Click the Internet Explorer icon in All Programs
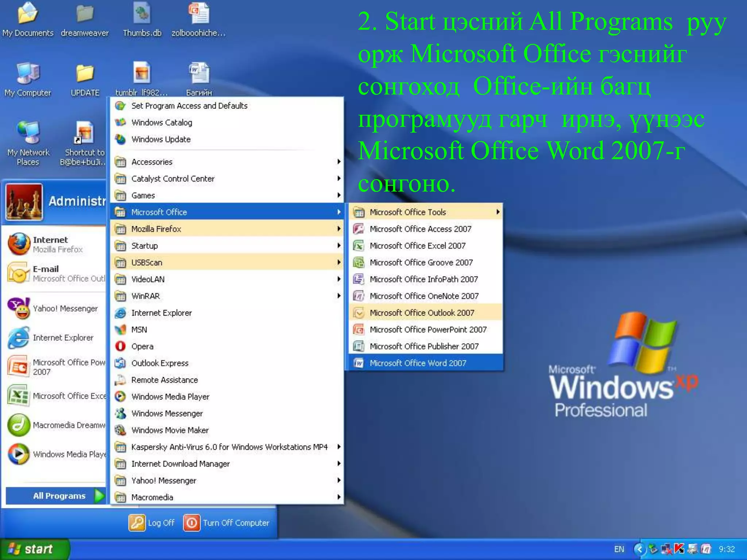Screen dimensions: 747x560 pos(120,313)
